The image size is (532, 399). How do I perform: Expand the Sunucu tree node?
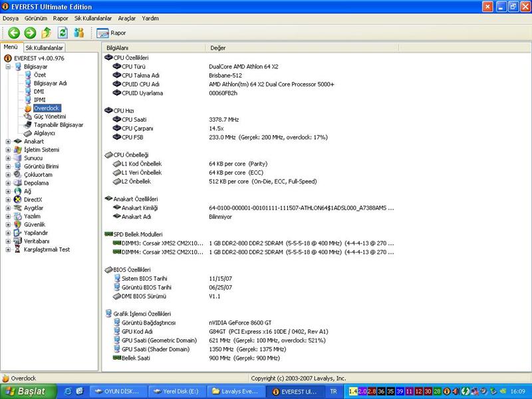pos(8,158)
